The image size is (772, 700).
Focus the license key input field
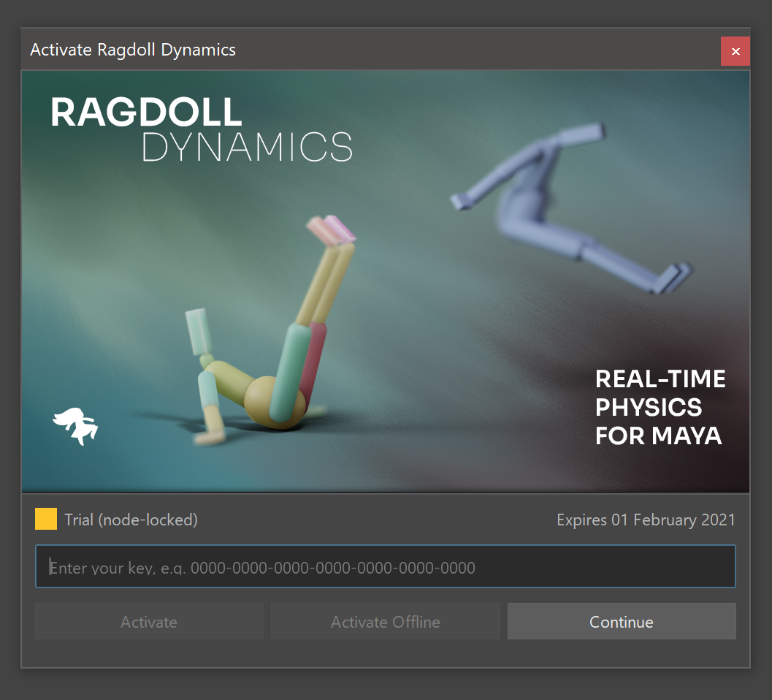(385, 567)
